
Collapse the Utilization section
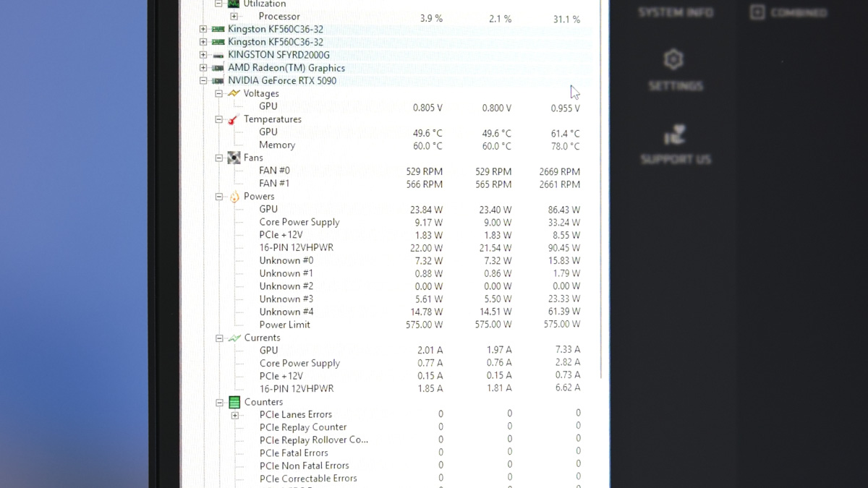tap(218, 4)
